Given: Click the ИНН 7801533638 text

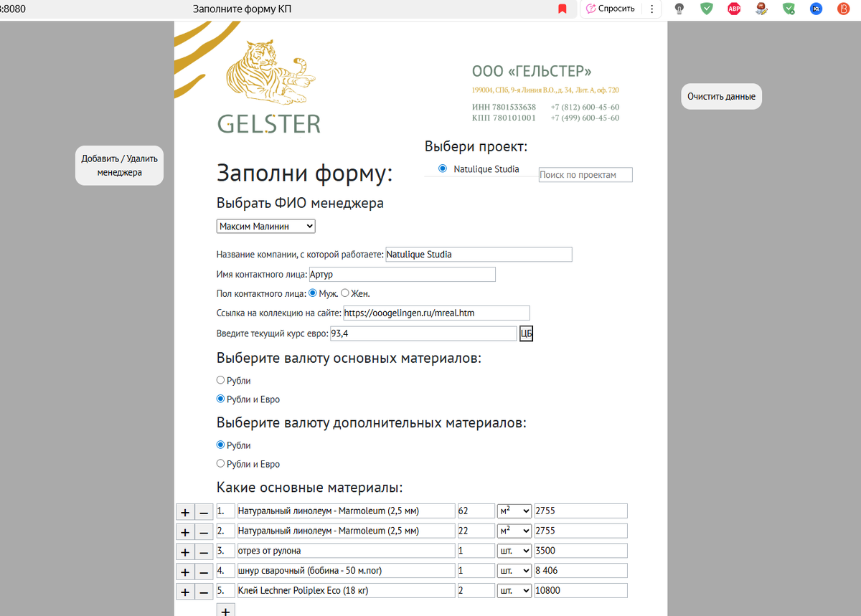Looking at the screenshot, I should tap(504, 107).
